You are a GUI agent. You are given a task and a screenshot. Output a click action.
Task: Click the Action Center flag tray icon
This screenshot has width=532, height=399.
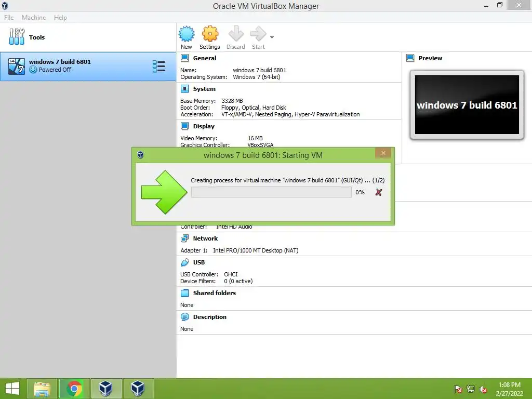point(458,389)
